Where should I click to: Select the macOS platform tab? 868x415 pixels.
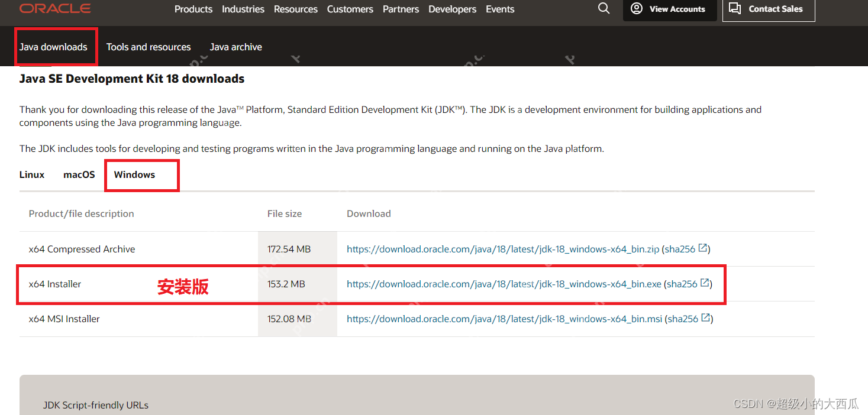[x=79, y=174]
